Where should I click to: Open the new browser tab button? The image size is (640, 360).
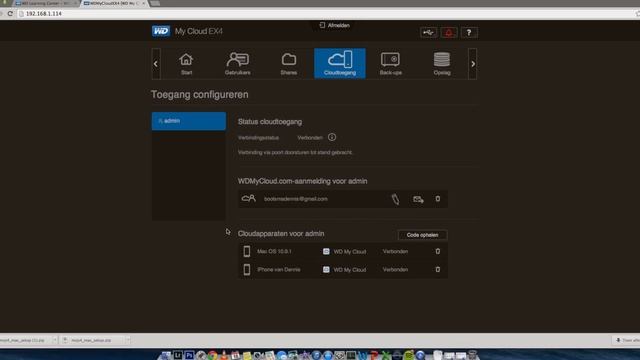click(x=155, y=3)
